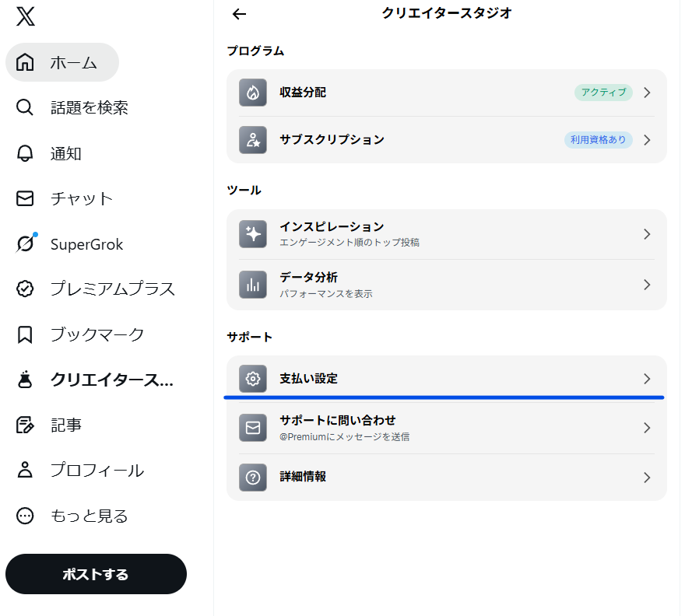Click the アクティブ status badge
The image size is (685, 616).
[603, 93]
